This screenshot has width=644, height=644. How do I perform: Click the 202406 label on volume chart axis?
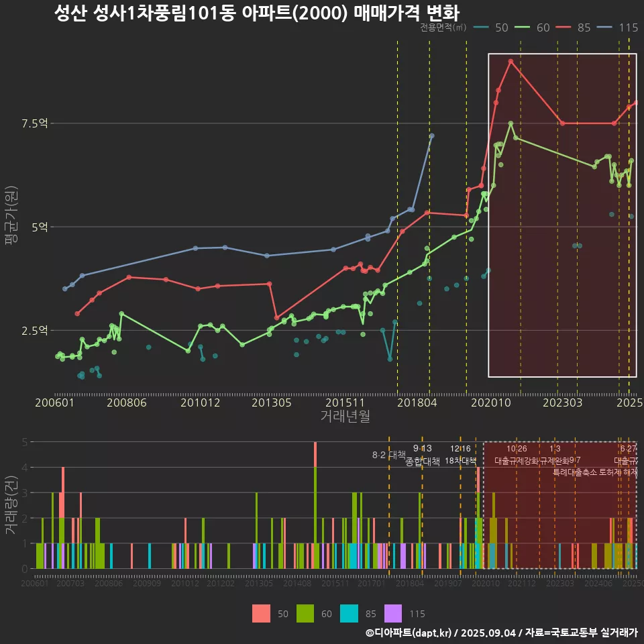tap(598, 583)
